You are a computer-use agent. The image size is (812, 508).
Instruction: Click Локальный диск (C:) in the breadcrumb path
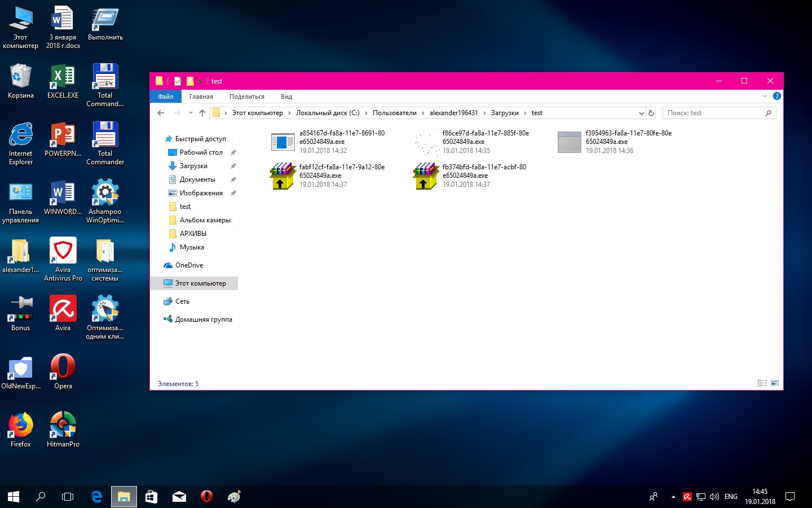[x=328, y=113]
